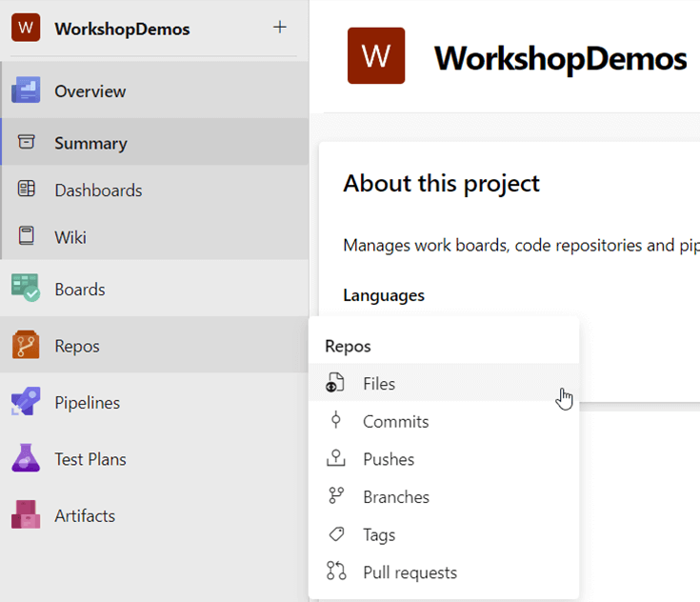700x602 pixels.
Task: Click the Dashboards icon in sidebar
Action: 27,190
